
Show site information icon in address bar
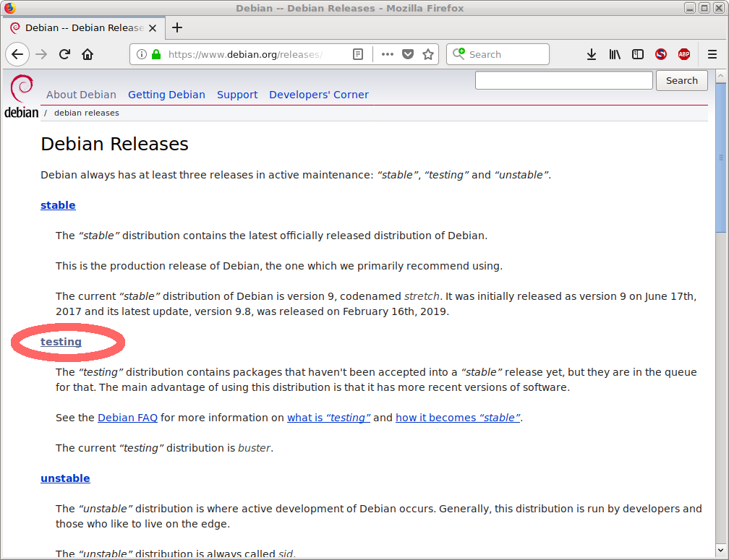point(142,54)
